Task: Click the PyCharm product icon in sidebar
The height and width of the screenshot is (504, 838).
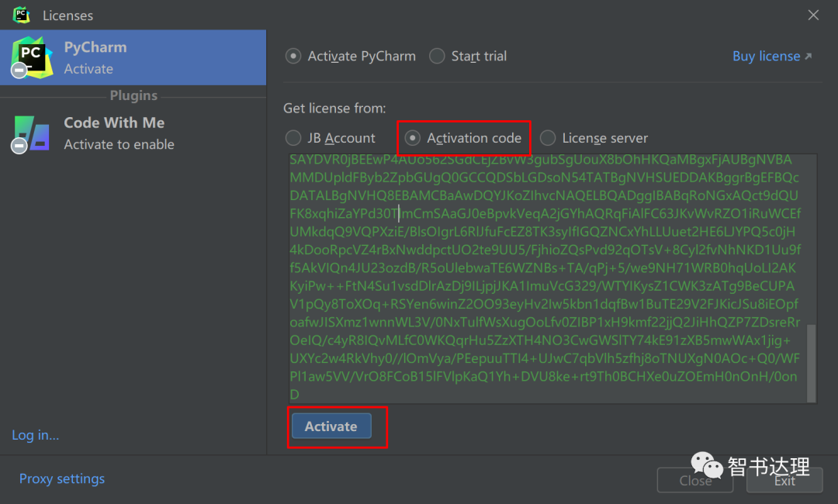Action: (x=30, y=57)
